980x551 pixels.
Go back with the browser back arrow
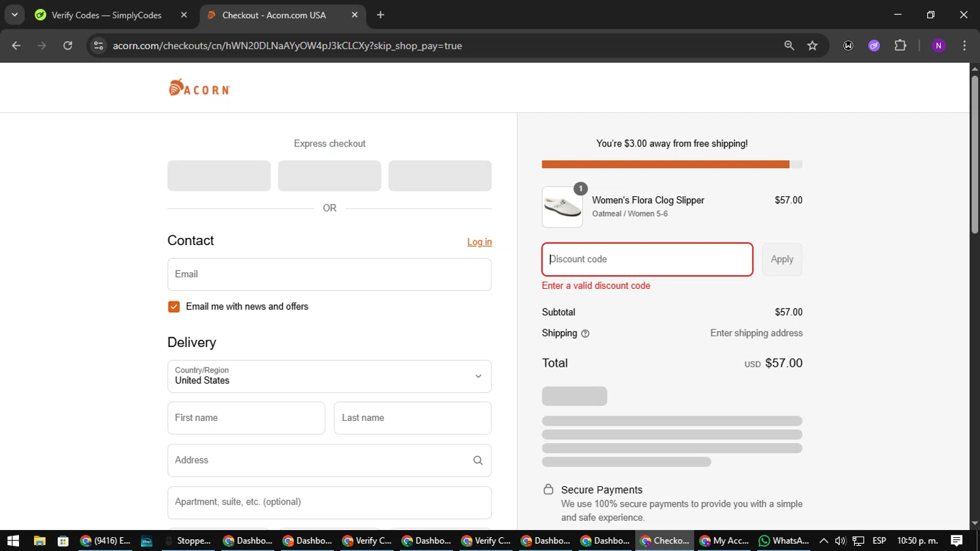tap(16, 46)
